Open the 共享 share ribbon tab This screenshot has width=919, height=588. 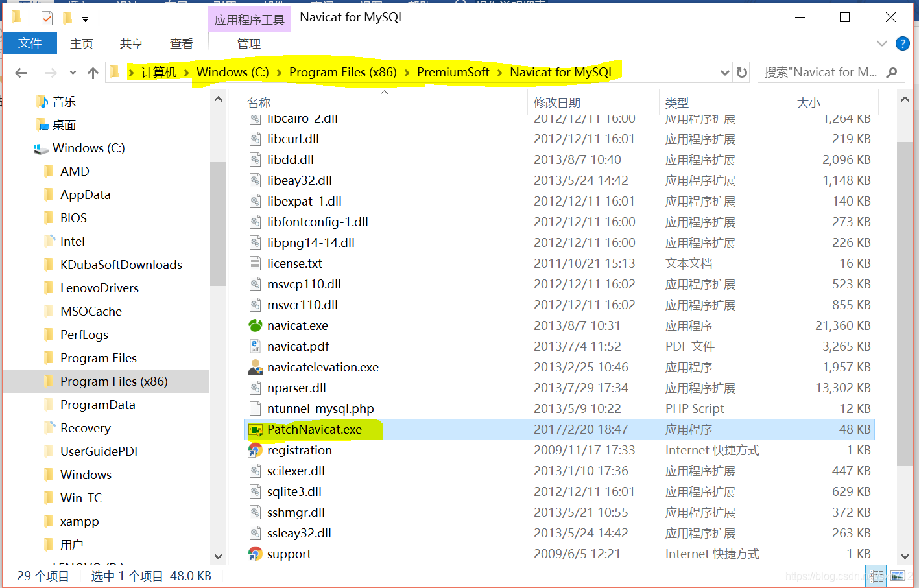click(132, 43)
